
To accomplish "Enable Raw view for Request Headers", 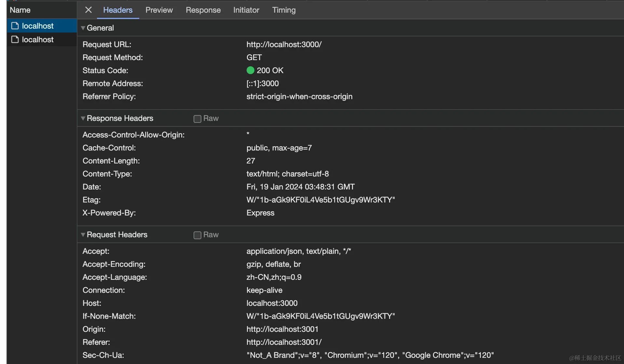I will 197,235.
